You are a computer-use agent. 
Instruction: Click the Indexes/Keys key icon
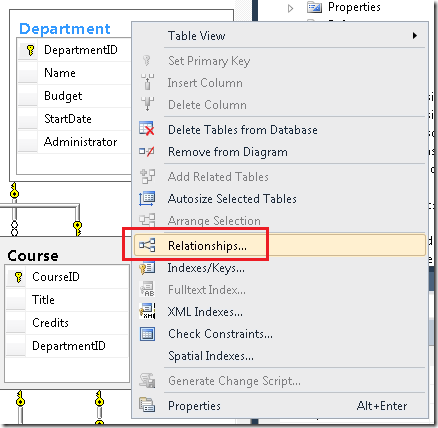[147, 268]
